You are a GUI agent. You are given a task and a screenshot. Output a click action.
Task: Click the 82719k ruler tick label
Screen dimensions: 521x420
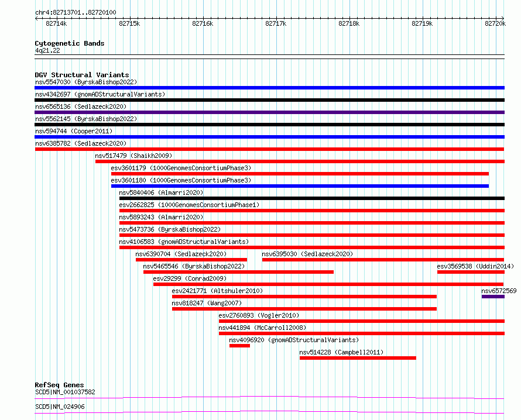pos(422,23)
